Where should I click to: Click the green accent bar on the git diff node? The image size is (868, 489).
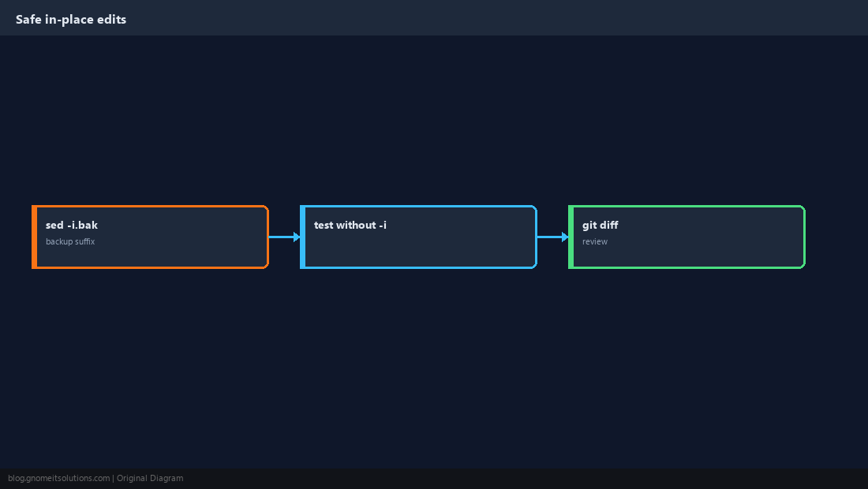click(571, 237)
